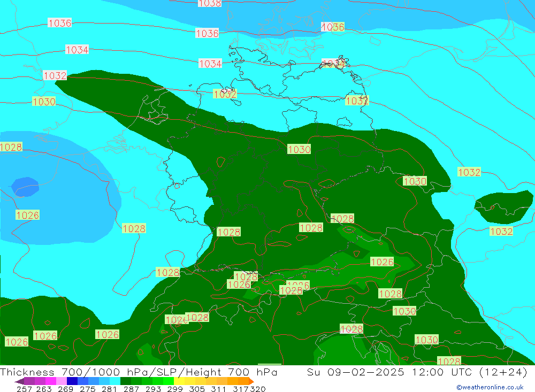The height and width of the screenshot is (392, 535).
Task: Click the legend value 311
Action: [x=218, y=389]
